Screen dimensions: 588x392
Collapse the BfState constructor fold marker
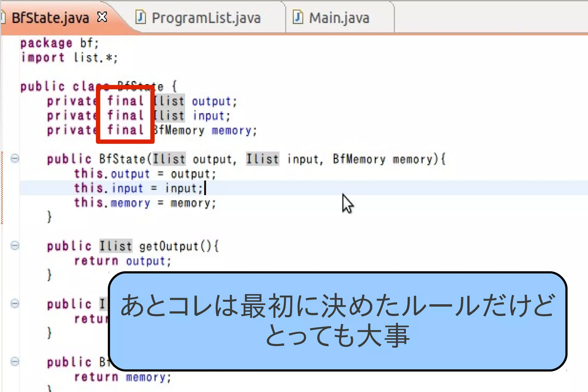15,158
